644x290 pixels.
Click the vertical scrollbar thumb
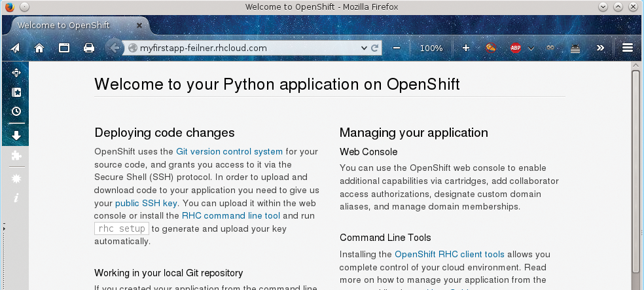click(x=635, y=173)
